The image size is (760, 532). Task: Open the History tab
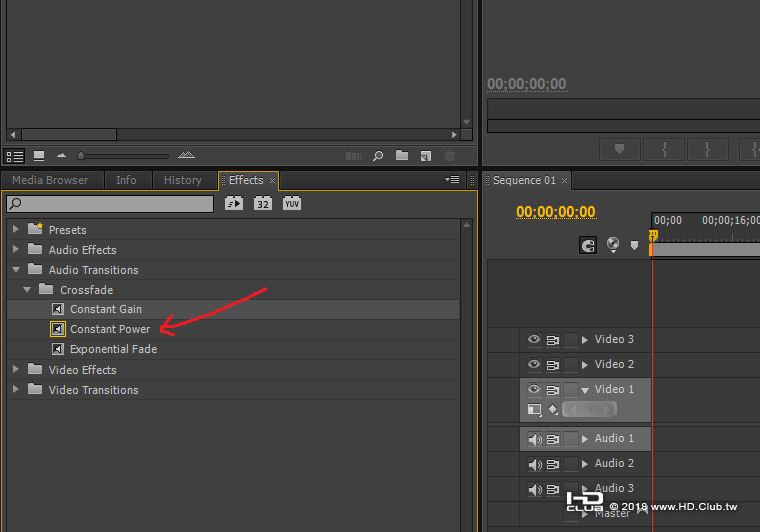(183, 180)
